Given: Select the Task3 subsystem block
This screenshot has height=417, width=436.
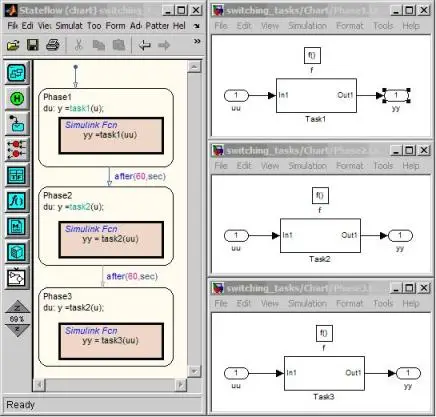Looking at the screenshot, I should coord(324,373).
